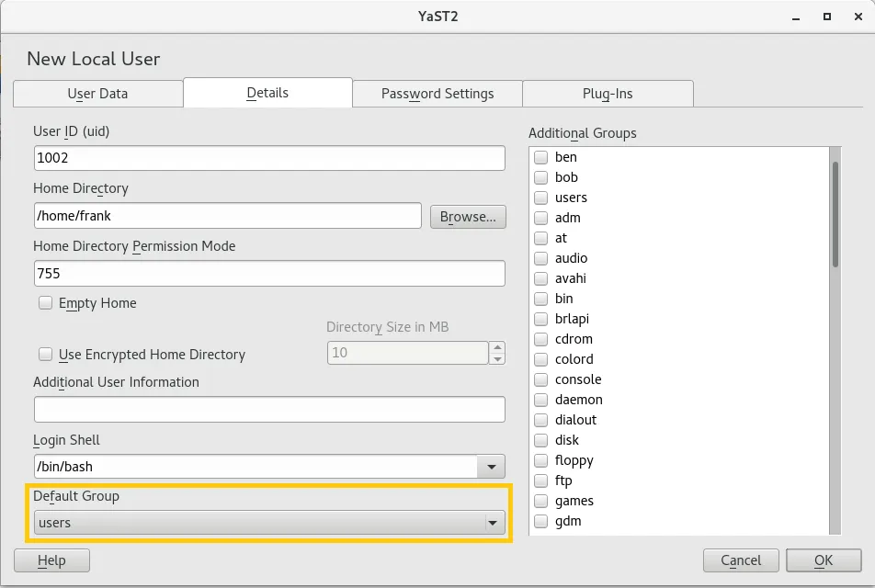Image resolution: width=875 pixels, height=588 pixels.
Task: Check the audio additional group
Action: (541, 259)
